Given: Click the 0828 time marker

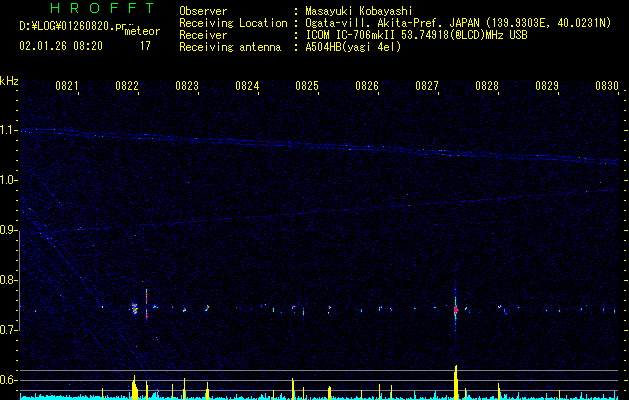Looking at the screenshot, I should pos(487,86).
